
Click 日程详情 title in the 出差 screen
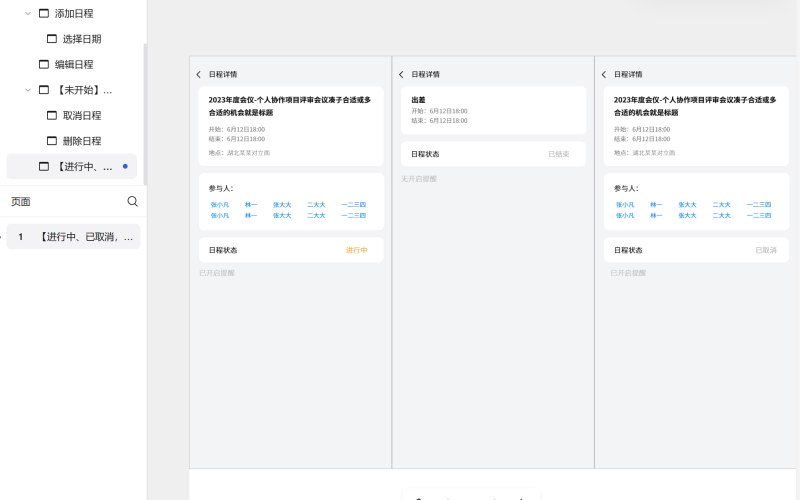[426, 74]
